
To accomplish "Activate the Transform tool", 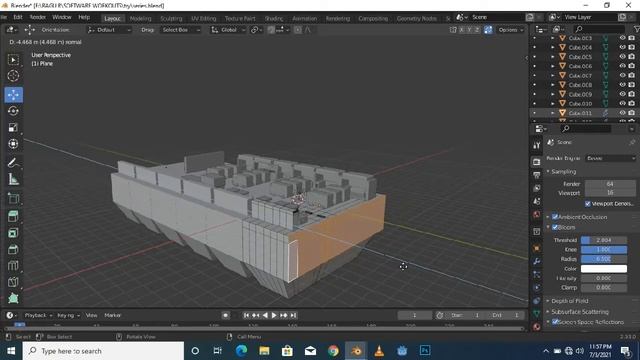I will 13,144.
